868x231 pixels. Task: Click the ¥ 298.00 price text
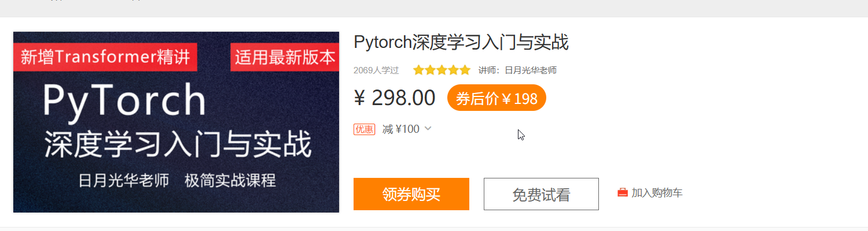[x=395, y=98]
